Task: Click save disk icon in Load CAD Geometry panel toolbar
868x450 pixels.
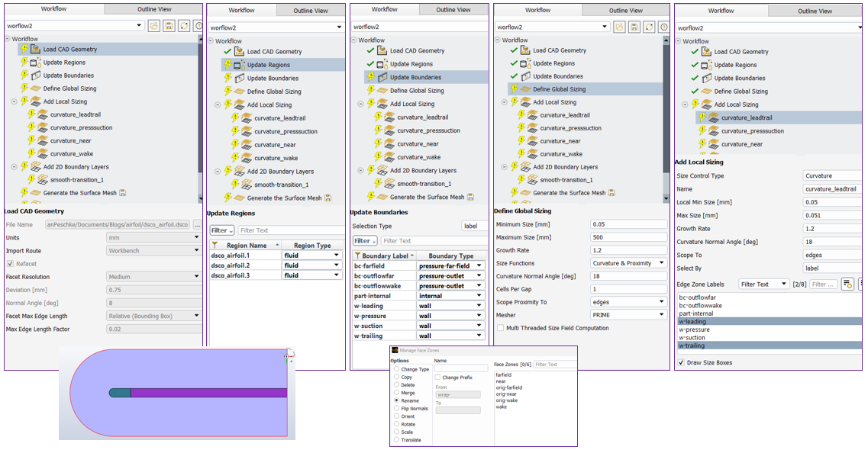Action: pos(169,26)
